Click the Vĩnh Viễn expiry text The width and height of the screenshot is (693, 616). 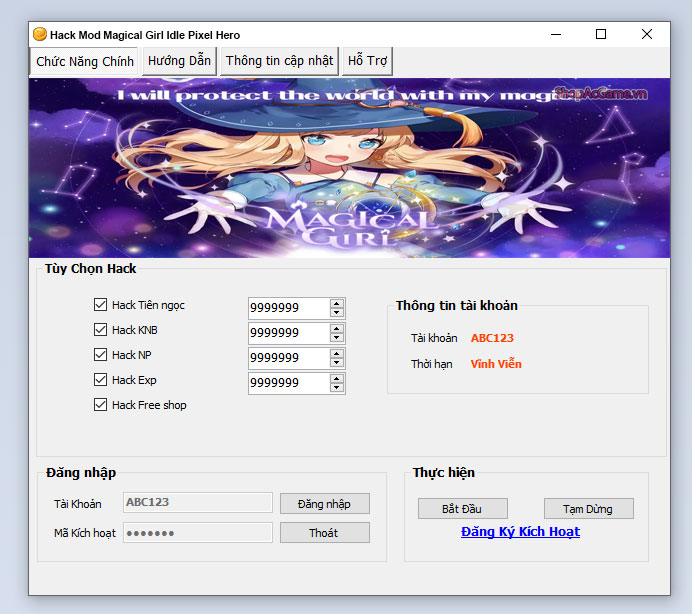coord(496,364)
